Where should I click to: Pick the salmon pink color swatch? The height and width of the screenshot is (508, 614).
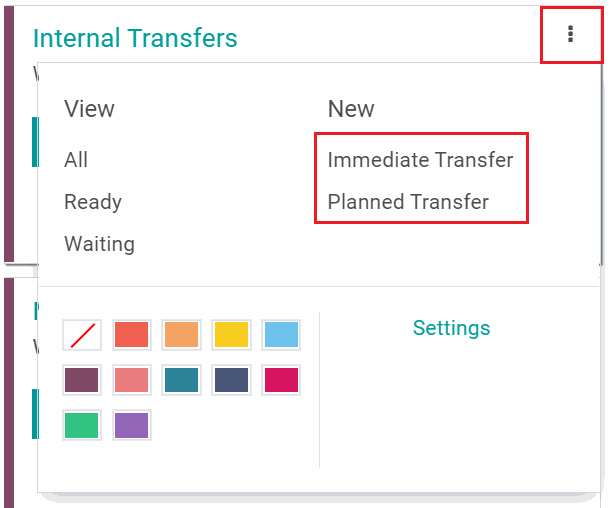pyautogui.click(x=131, y=380)
